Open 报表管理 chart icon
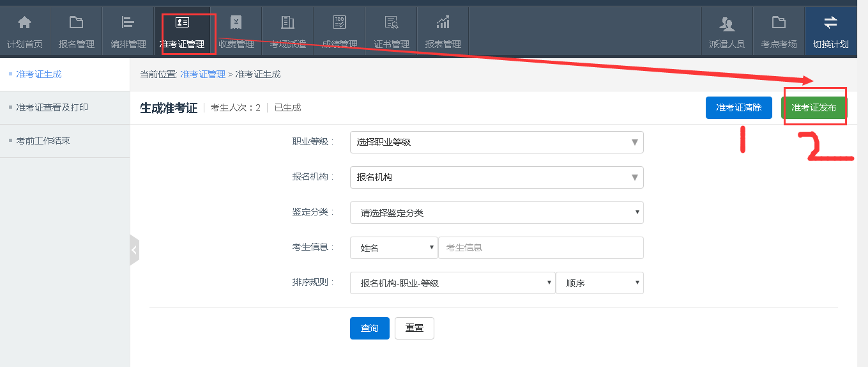868x367 pixels. tap(443, 23)
